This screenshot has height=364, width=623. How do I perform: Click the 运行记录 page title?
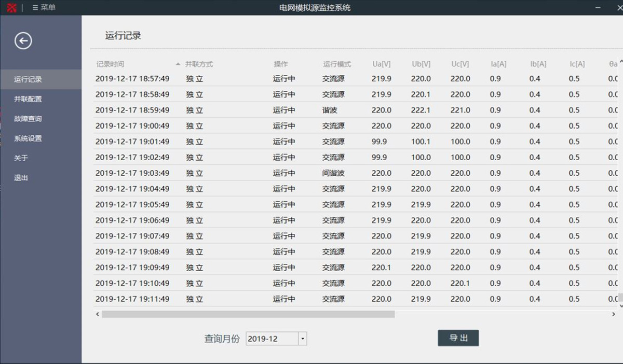(x=123, y=36)
